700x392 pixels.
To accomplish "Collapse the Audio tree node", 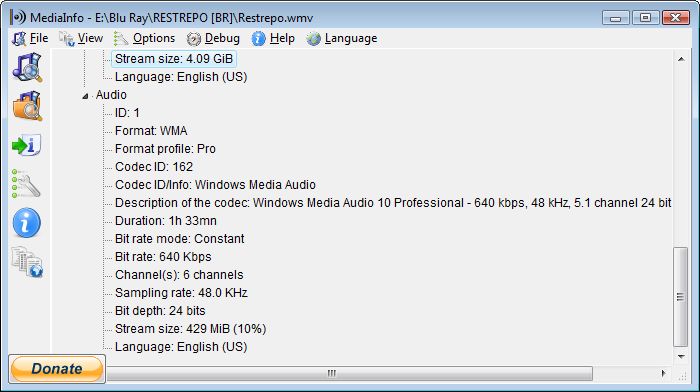I will coord(85,96).
